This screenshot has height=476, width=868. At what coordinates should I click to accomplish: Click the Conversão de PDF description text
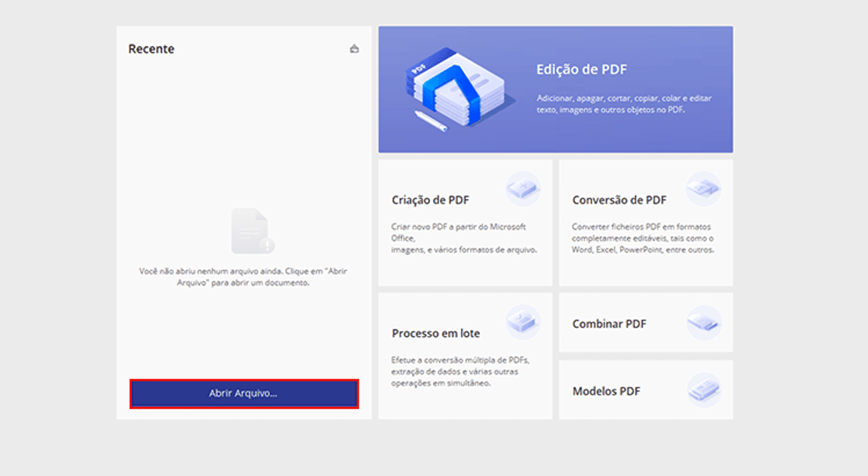coord(642,238)
